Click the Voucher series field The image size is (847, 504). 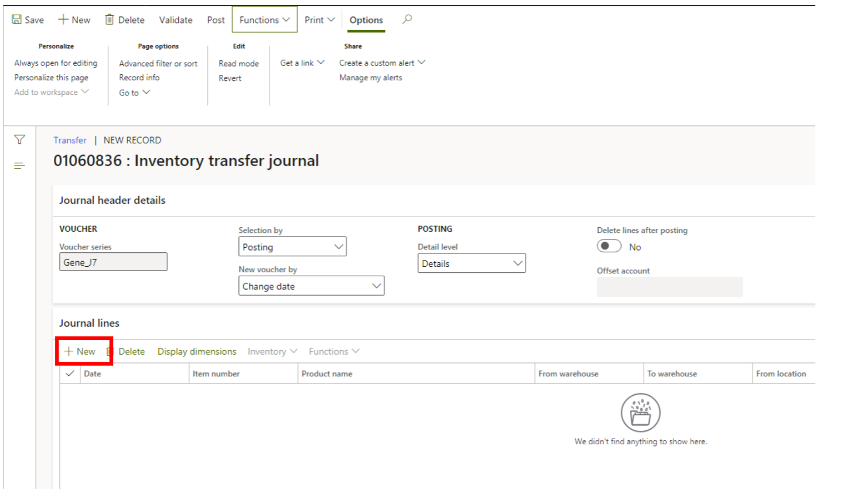tap(113, 262)
